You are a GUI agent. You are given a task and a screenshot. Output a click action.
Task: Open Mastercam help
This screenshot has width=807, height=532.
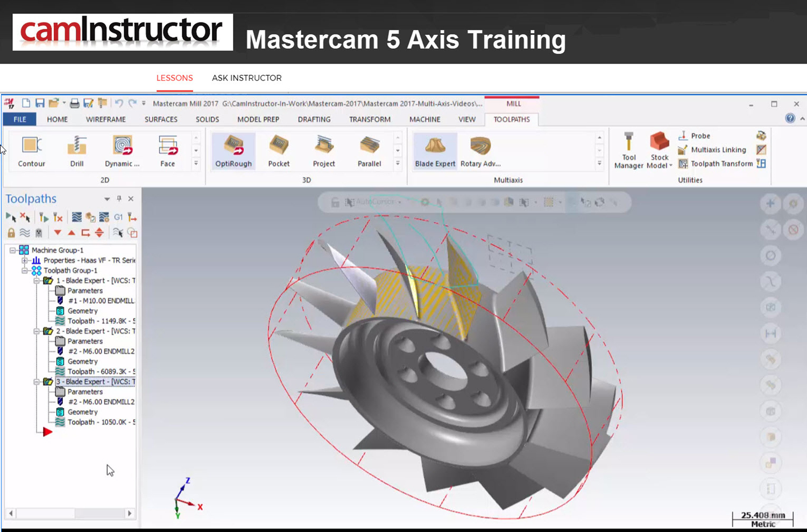pos(790,118)
